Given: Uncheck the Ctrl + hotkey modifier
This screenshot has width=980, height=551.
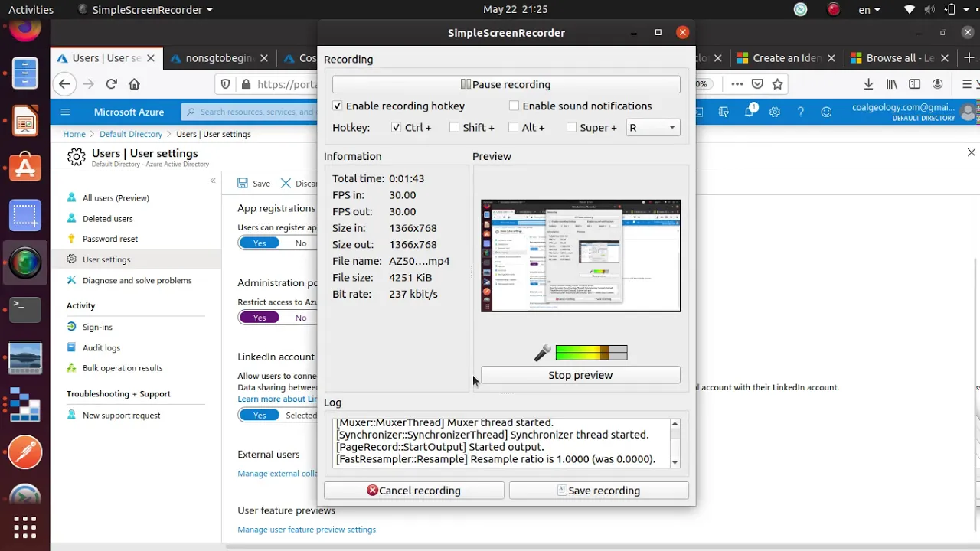Looking at the screenshot, I should (396, 127).
